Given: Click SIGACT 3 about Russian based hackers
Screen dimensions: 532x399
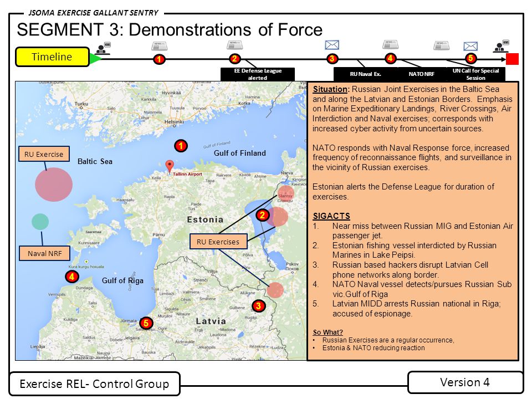Looking at the screenshot, I should pyautogui.click(x=401, y=270).
